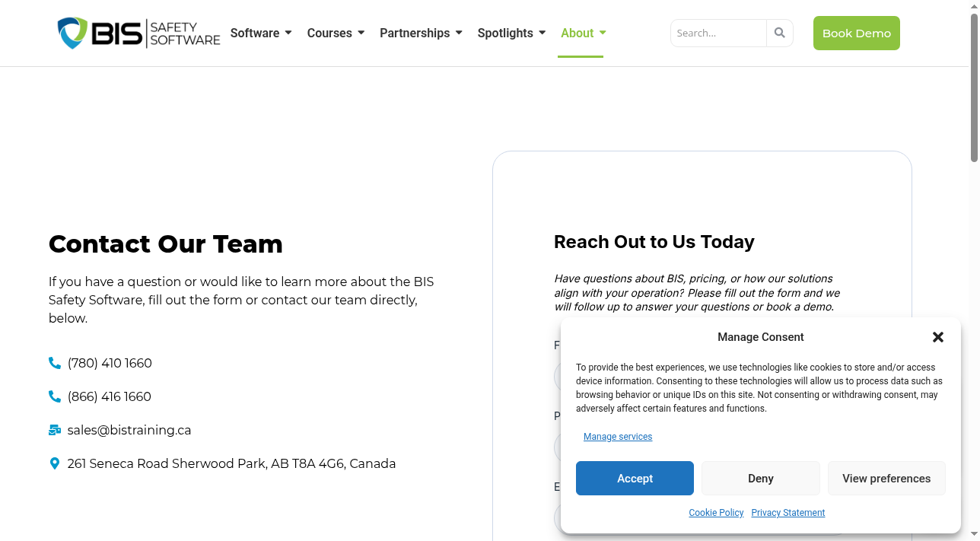Deny cookies in consent dialog
The height and width of the screenshot is (541, 980).
coord(761,479)
